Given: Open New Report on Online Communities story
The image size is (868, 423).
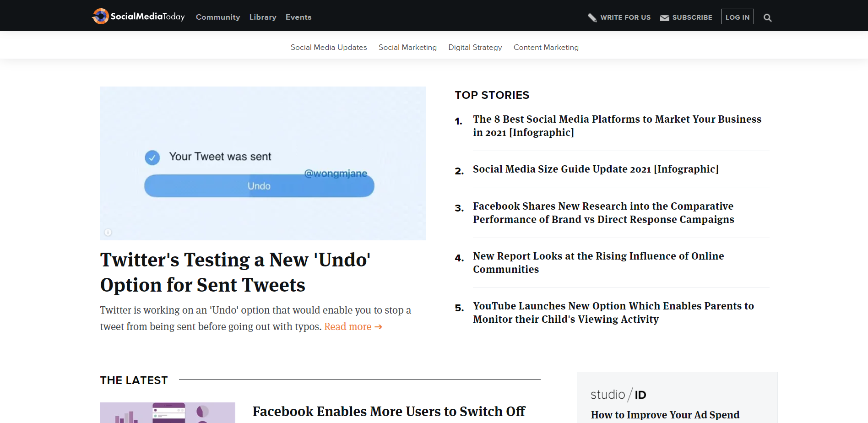Looking at the screenshot, I should 598,262.
